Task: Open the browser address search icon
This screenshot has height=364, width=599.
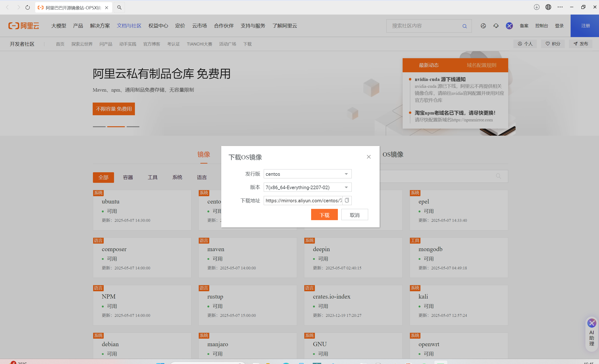Action: click(x=119, y=8)
